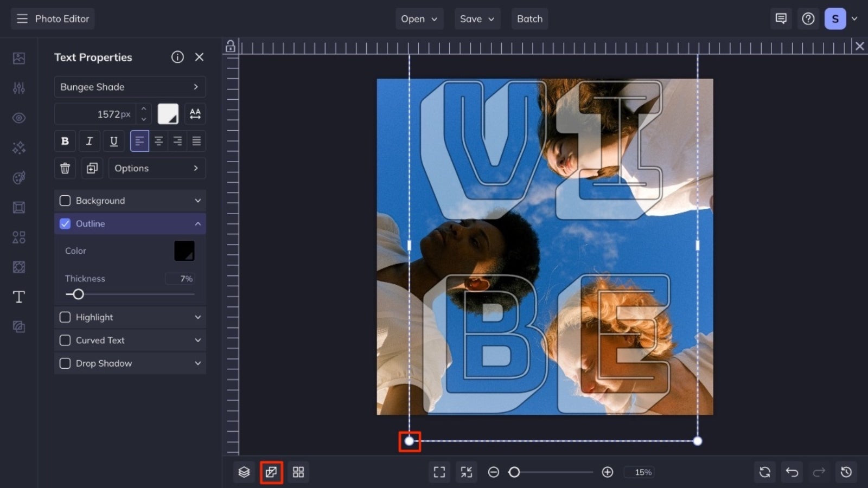The image size is (868, 488).
Task: Open the Adjustments panel from the sidebar
Action: 18,88
